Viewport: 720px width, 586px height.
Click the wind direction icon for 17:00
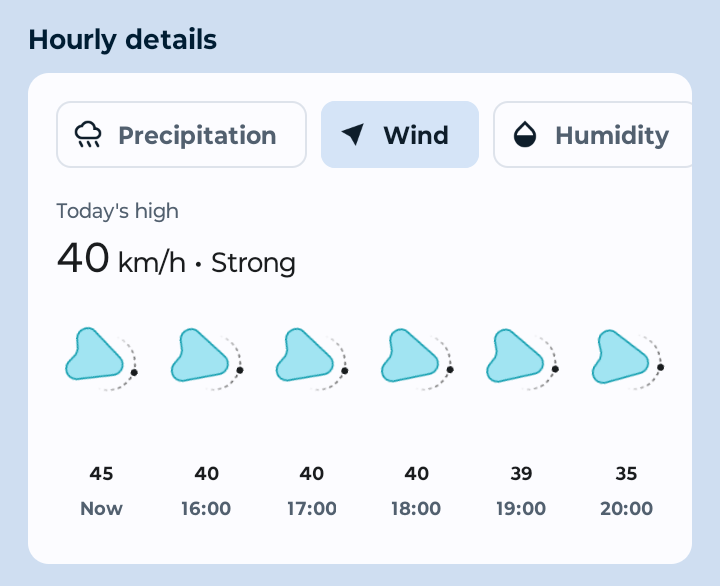click(x=307, y=356)
